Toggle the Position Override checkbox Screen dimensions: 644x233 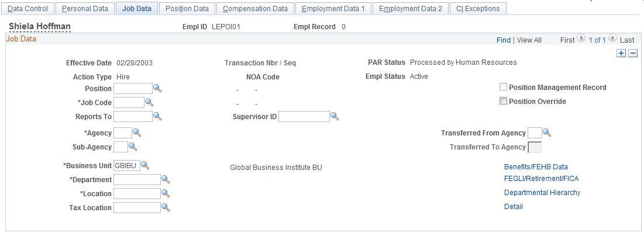[503, 101]
